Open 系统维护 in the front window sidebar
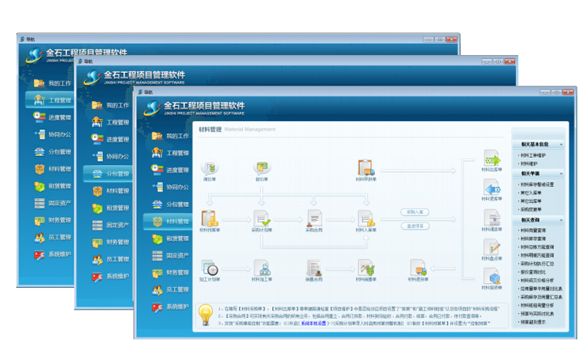588x364 pixels. click(177, 307)
